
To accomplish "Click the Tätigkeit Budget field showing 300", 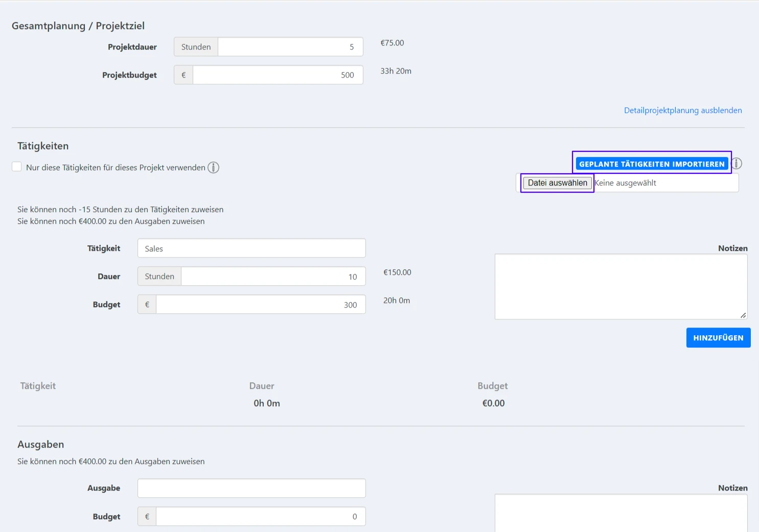I will click(260, 305).
